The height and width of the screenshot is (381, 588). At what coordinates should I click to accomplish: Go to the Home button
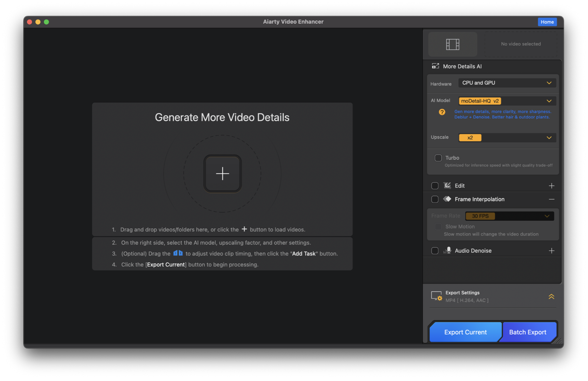point(547,22)
